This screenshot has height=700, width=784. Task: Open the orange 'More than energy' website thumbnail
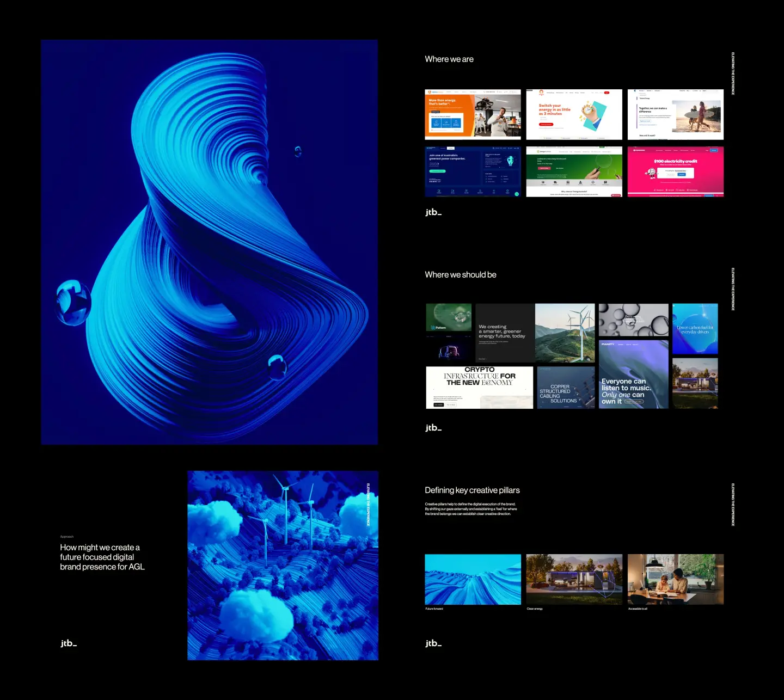coord(473,114)
